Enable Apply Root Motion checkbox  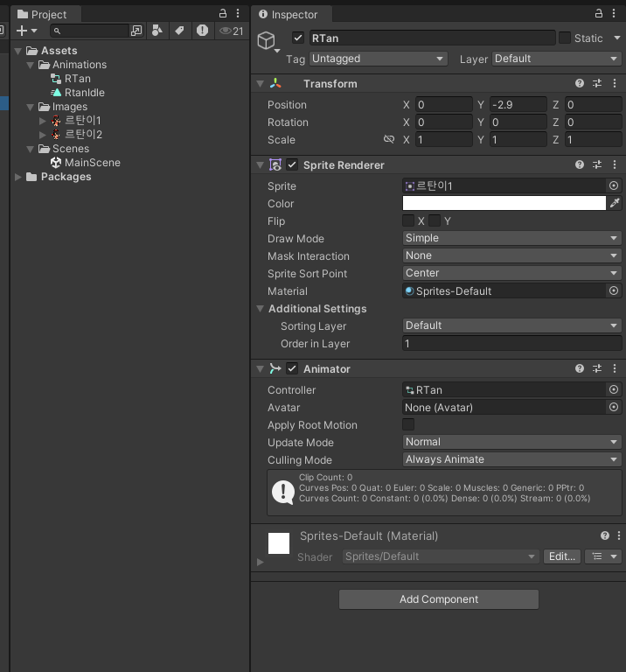[x=408, y=424]
